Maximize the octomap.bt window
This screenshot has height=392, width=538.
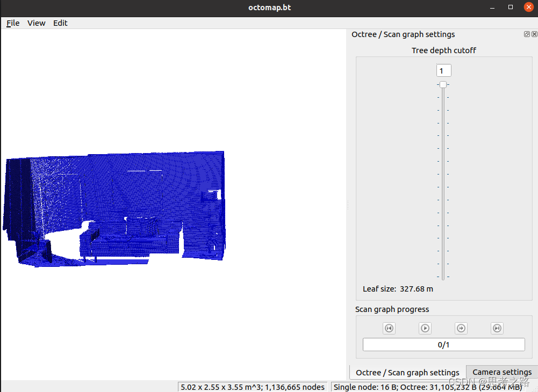coord(511,7)
